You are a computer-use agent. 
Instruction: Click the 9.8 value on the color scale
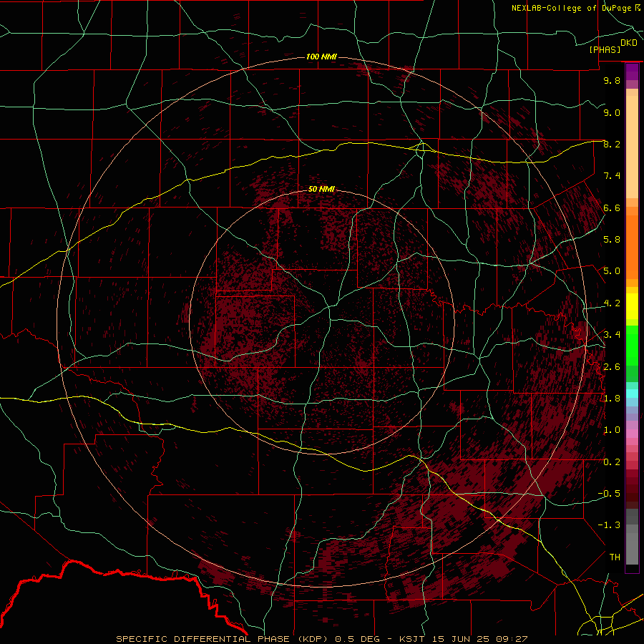pyautogui.click(x=612, y=80)
